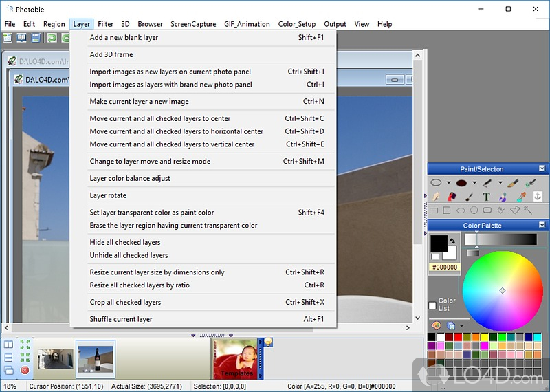
Task: Select the magic wand selection tool
Action: click(x=528, y=210)
